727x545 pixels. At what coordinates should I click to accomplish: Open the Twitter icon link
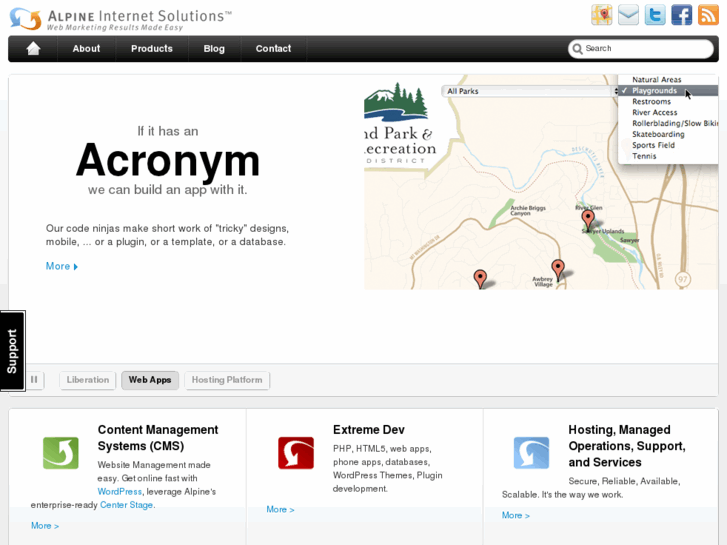pos(655,15)
